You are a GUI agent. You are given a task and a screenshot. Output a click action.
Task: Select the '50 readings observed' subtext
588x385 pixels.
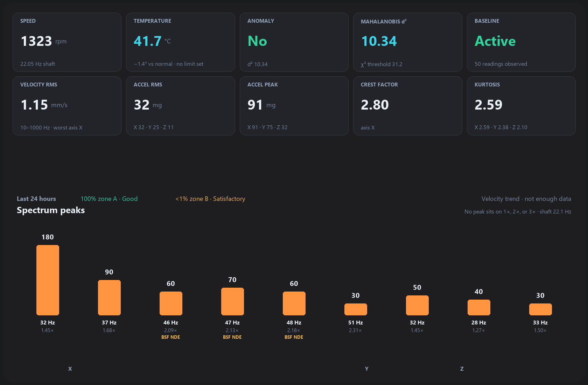(x=501, y=64)
